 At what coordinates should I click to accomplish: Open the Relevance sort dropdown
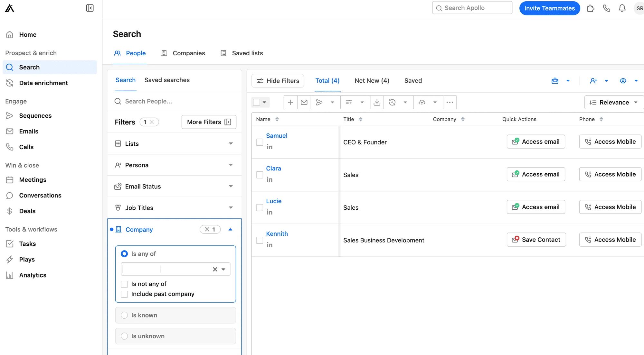tap(613, 102)
